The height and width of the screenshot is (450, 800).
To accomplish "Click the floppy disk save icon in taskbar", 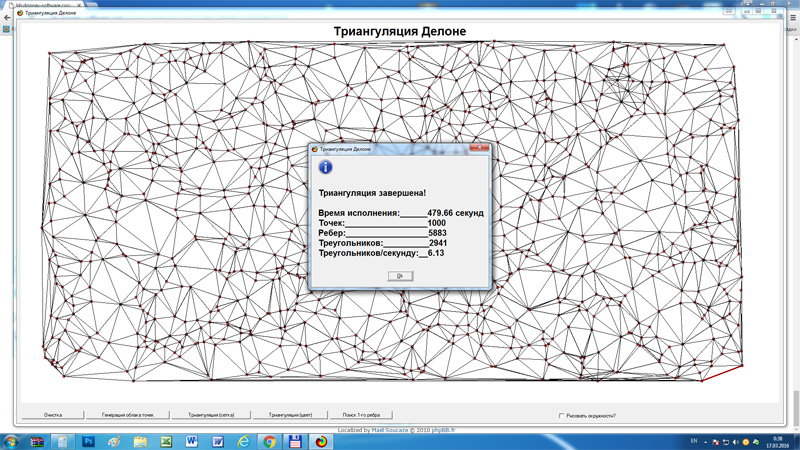I will (295, 441).
